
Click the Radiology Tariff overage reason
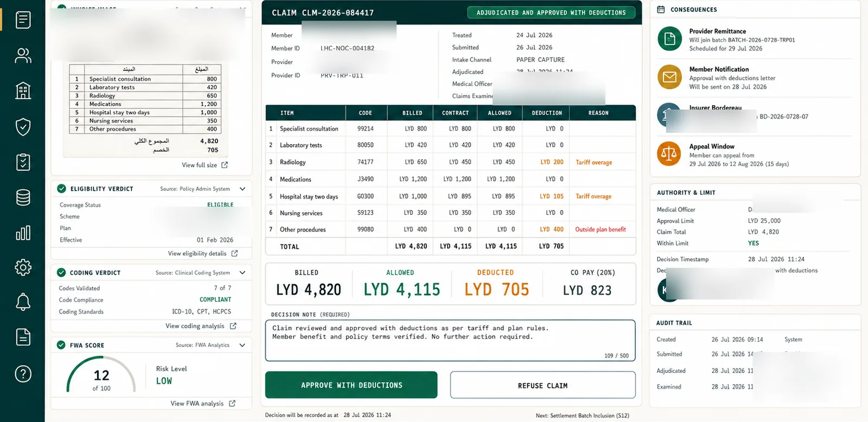click(594, 162)
